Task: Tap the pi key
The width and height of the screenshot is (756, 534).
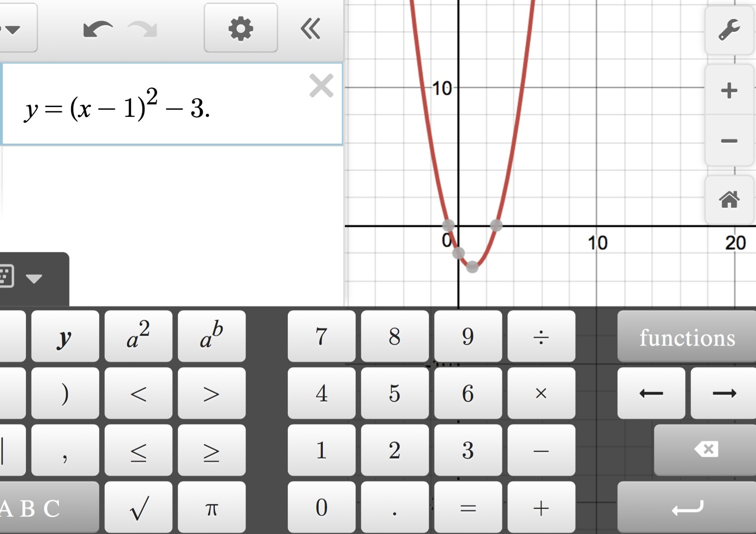Action: coord(212,507)
